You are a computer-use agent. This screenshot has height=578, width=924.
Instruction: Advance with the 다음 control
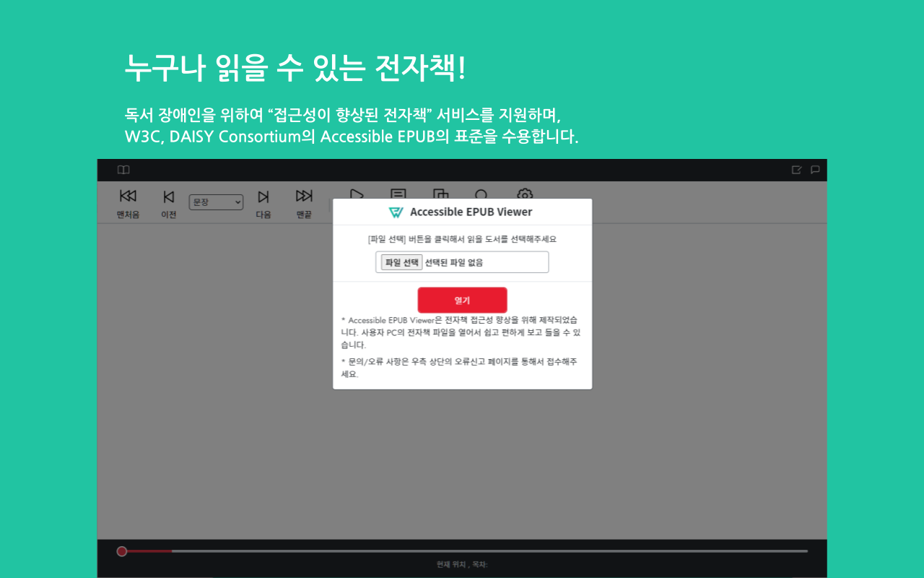(x=263, y=202)
